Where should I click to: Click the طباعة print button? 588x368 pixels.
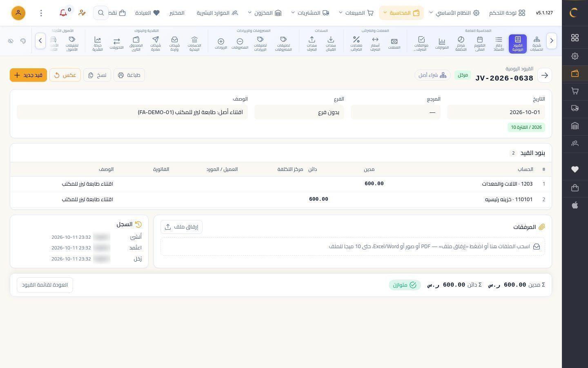point(129,75)
